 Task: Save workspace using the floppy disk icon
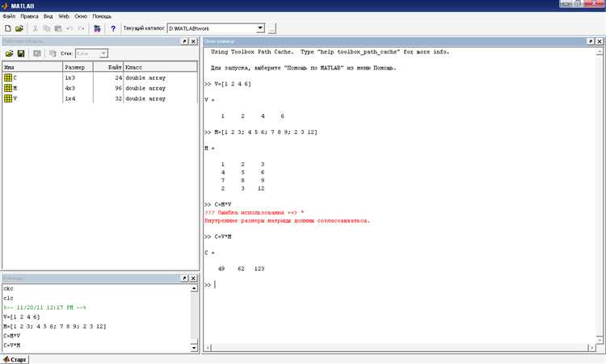(21, 53)
